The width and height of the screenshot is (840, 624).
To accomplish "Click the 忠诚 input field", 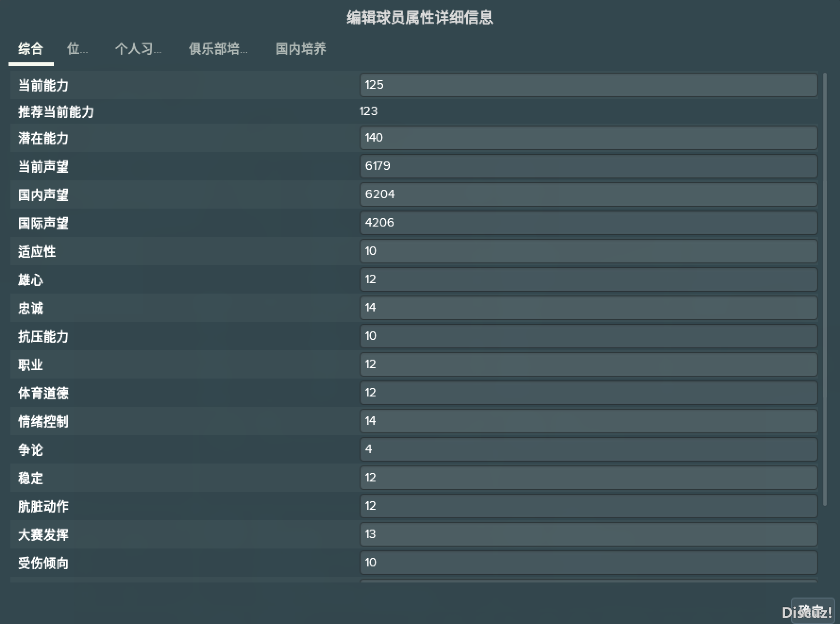I will [588, 308].
